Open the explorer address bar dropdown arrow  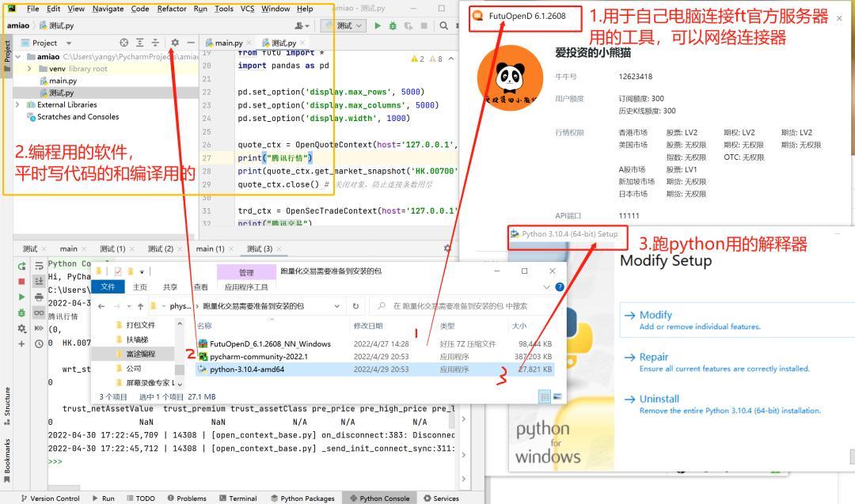pos(336,305)
